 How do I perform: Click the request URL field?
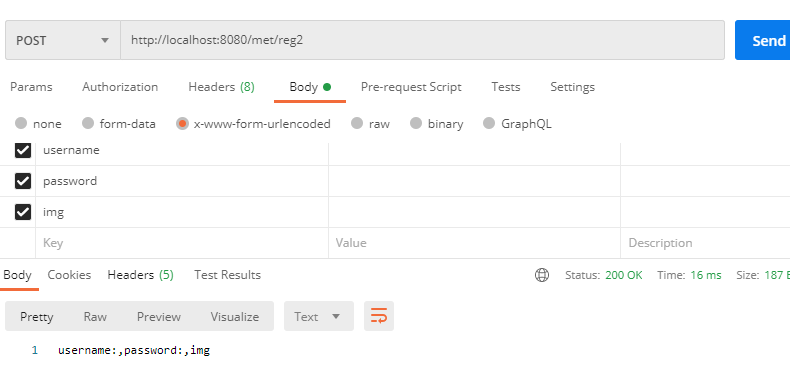[422, 40]
